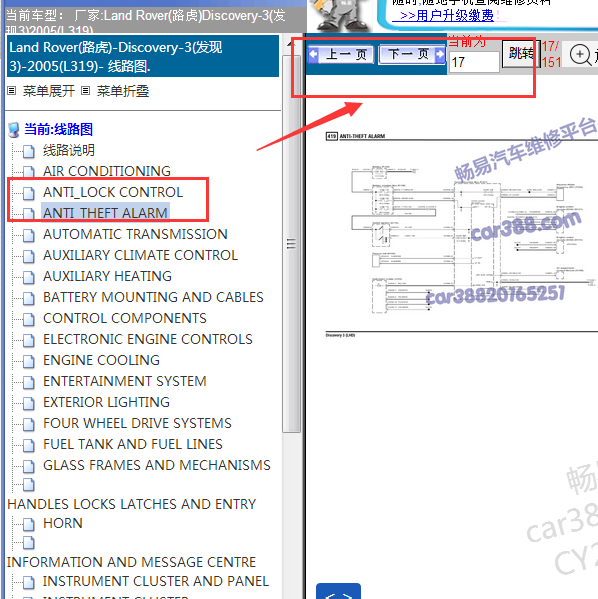
Task: Click page icon beside BATTERY MOUNTING AND CABLES
Action: tap(29, 298)
